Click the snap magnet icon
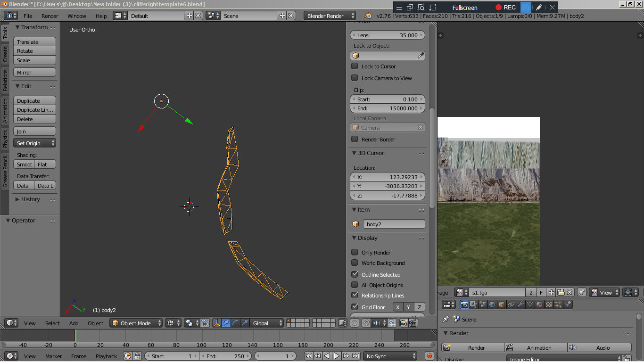The height and width of the screenshot is (362, 644). point(366,323)
